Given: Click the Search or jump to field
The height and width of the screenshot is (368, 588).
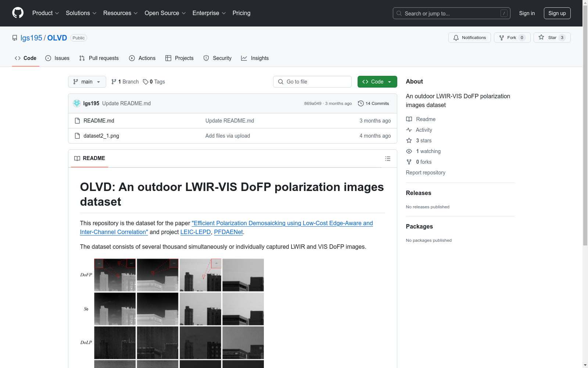Looking at the screenshot, I should (x=452, y=13).
